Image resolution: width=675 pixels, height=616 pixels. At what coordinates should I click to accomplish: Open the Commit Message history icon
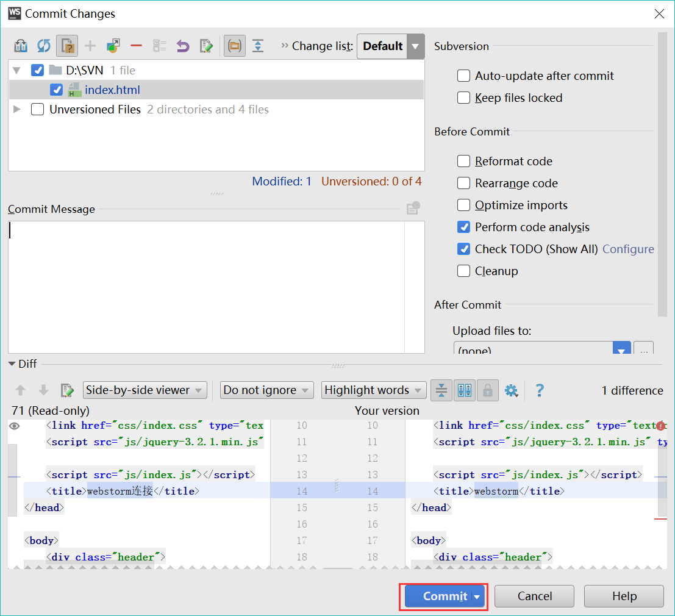(413, 209)
